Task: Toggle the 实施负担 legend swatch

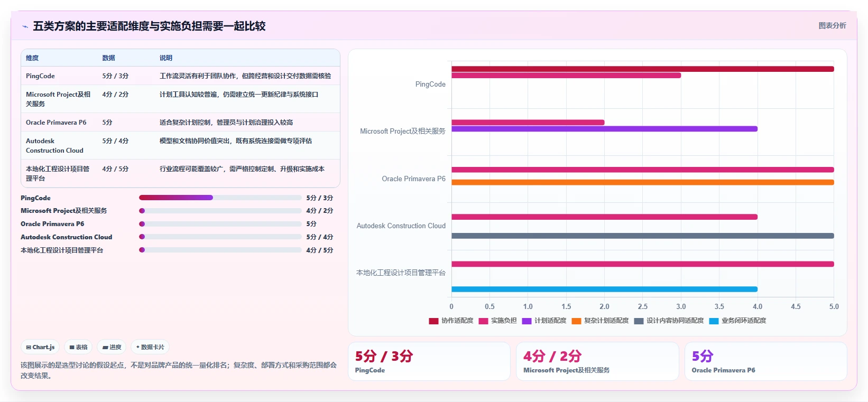Action: click(483, 321)
